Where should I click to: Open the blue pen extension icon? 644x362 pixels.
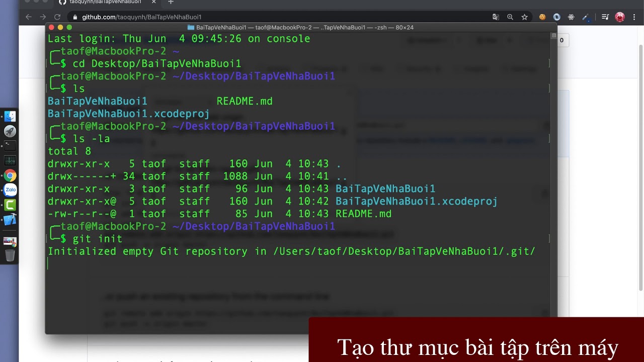[x=586, y=17]
